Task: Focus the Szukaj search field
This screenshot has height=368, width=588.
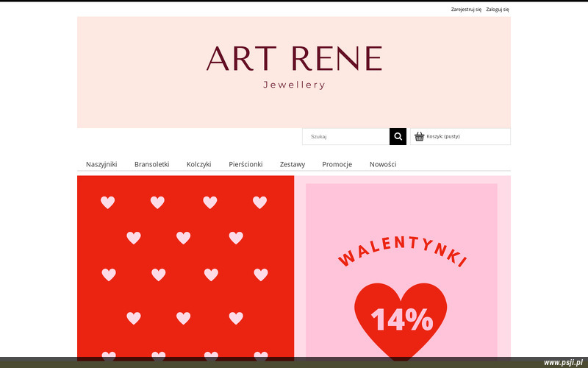Action: [345, 136]
